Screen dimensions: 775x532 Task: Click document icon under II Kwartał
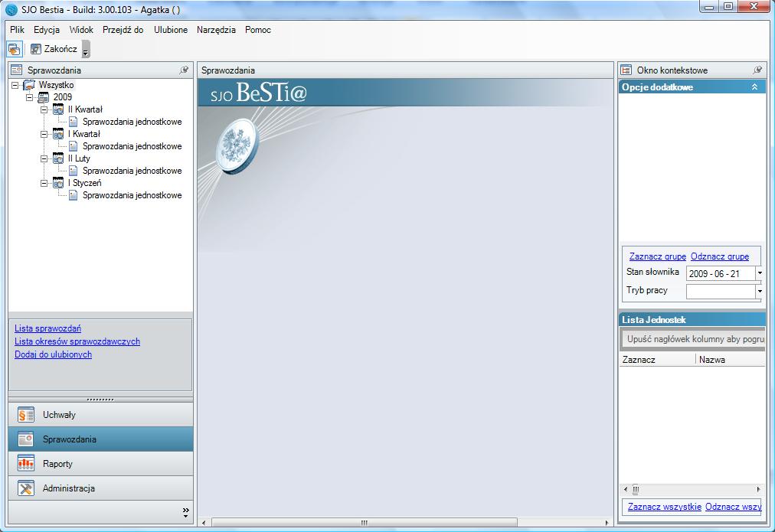pos(74,122)
